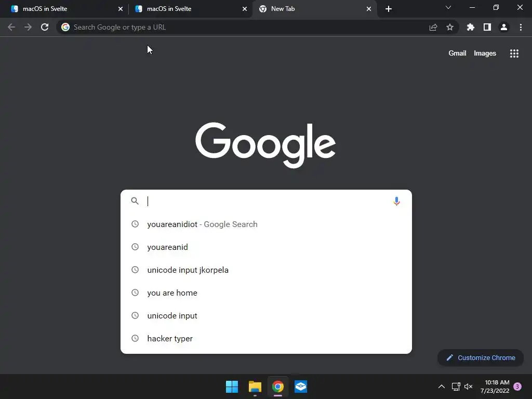This screenshot has height=399, width=532.
Task: Click the magnifier icon in the search box
Action: click(x=135, y=201)
